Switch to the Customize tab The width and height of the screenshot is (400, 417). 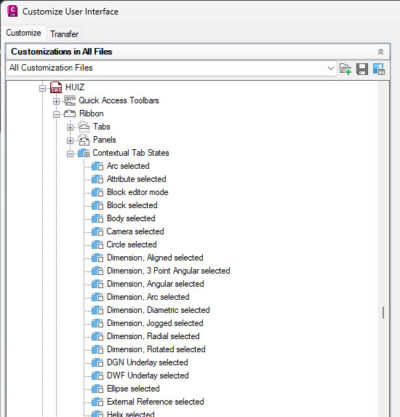[x=23, y=33]
